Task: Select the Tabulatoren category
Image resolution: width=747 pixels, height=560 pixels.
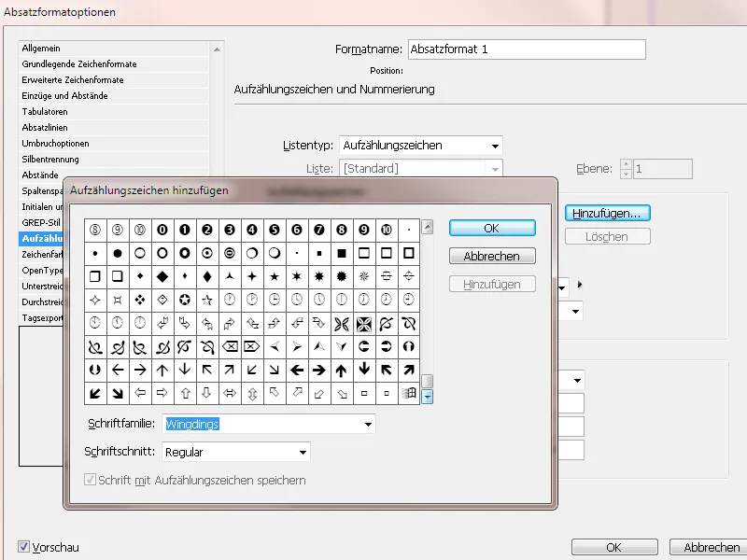Action: pos(114,111)
